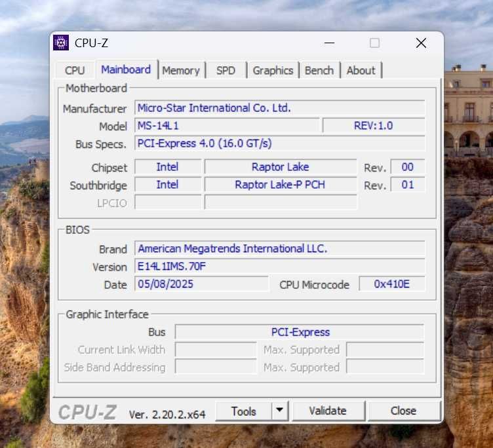Image resolution: width=493 pixels, height=448 pixels.
Task: Go to the SPD tab
Action: (x=226, y=70)
